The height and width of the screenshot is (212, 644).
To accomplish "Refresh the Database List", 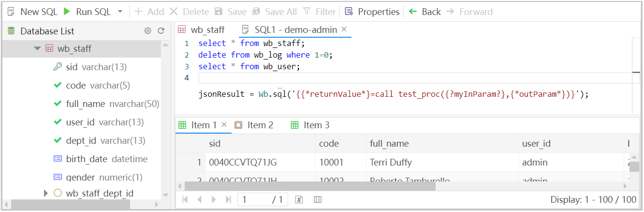I will pyautogui.click(x=161, y=31).
